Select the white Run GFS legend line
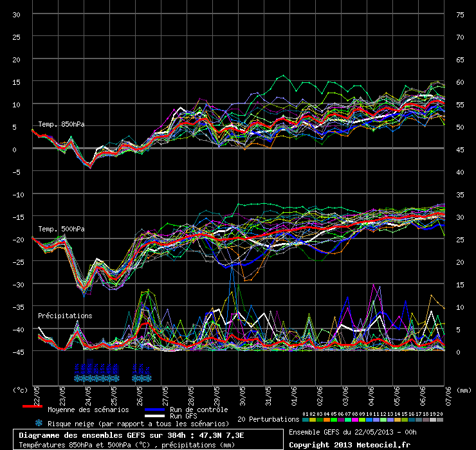 click(154, 416)
